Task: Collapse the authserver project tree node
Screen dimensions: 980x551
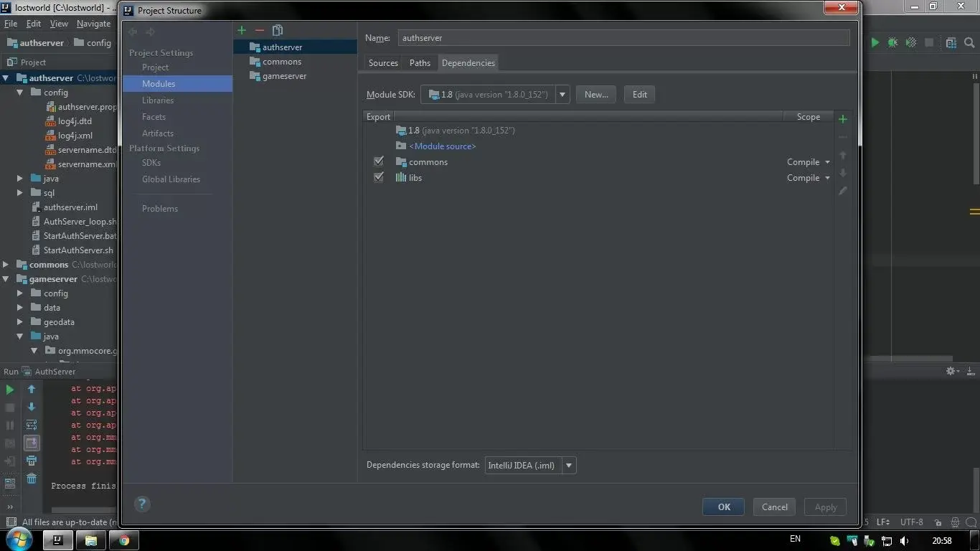Action: (6, 78)
